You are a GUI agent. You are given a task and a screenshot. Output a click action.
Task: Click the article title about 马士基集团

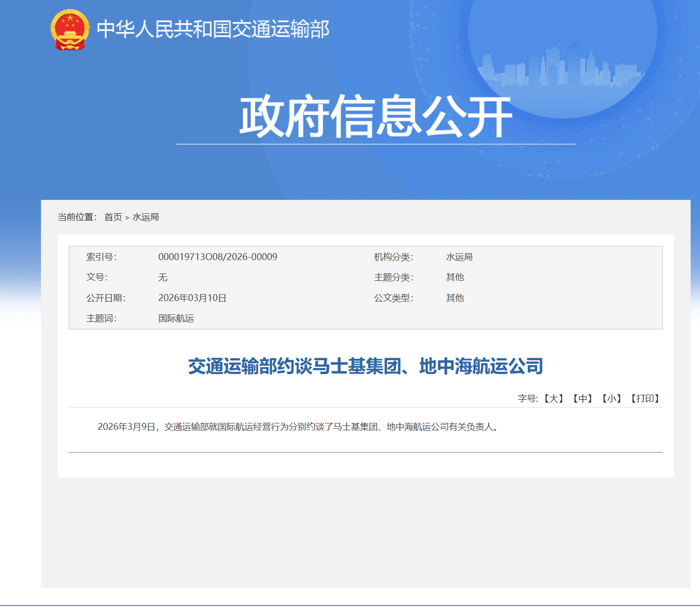pyautogui.click(x=365, y=366)
